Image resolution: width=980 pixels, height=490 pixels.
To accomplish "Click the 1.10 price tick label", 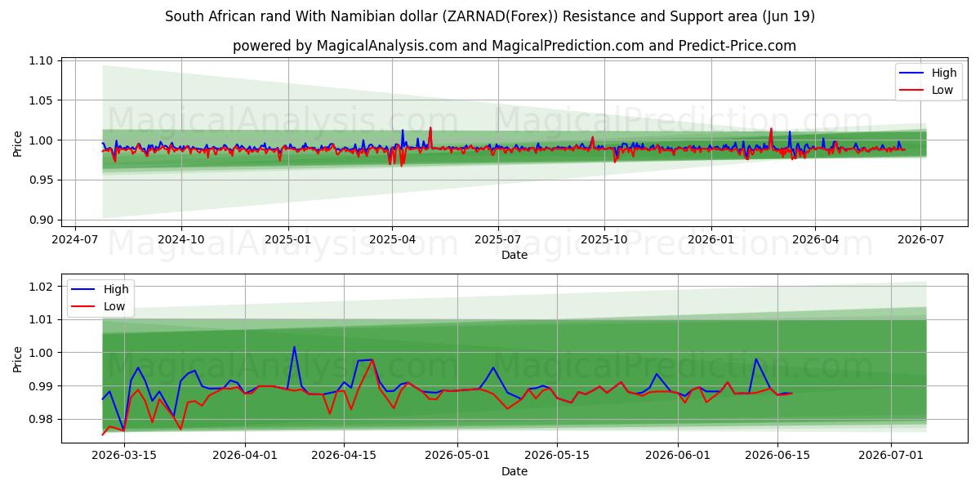I will (41, 60).
